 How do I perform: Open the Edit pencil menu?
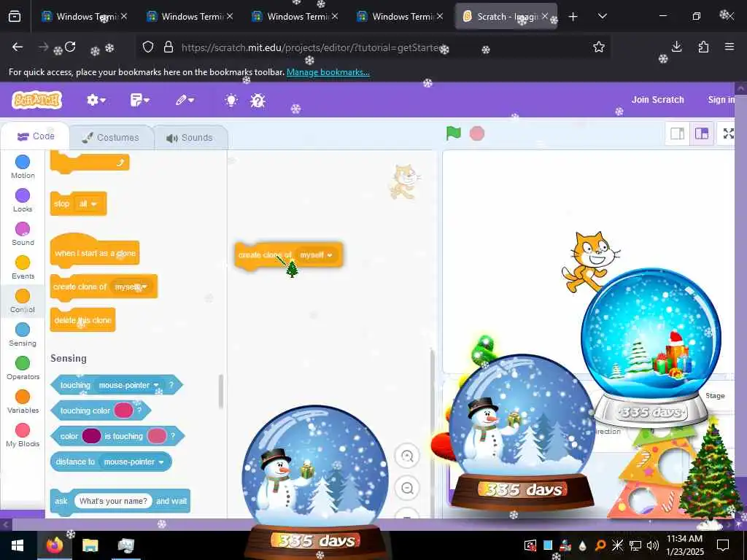tap(185, 100)
